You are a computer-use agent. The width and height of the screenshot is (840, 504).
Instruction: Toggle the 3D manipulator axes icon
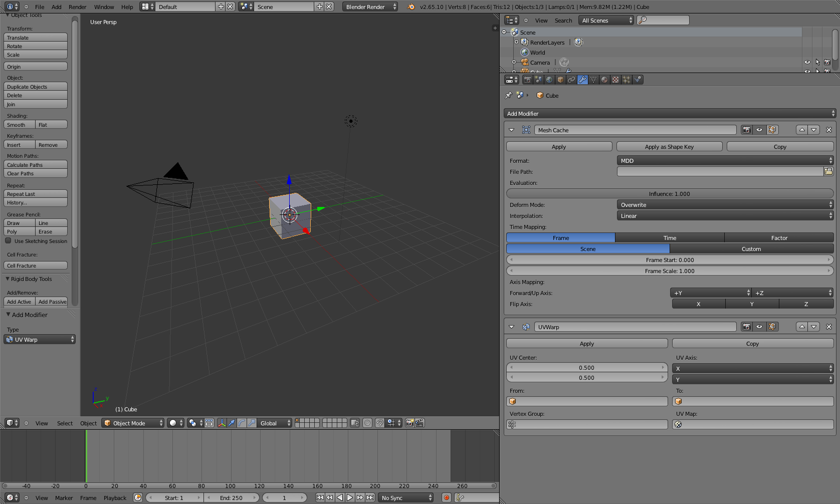pyautogui.click(x=222, y=423)
